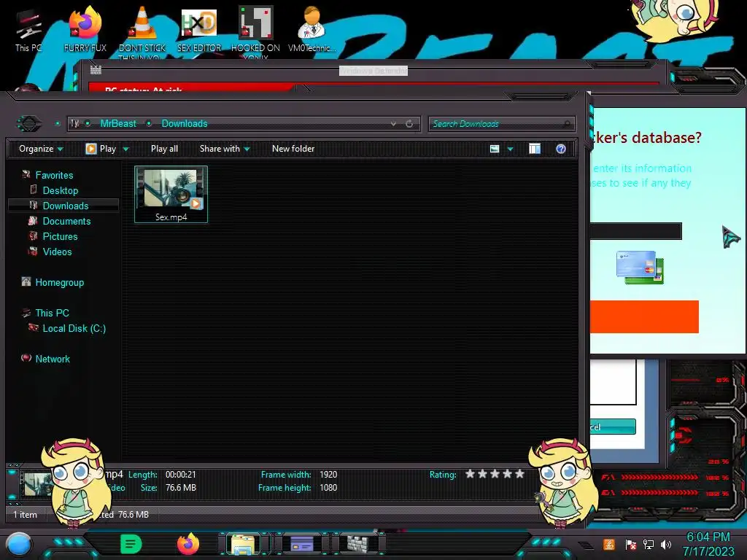
Task: Click the change view icon
Action: coord(495,149)
